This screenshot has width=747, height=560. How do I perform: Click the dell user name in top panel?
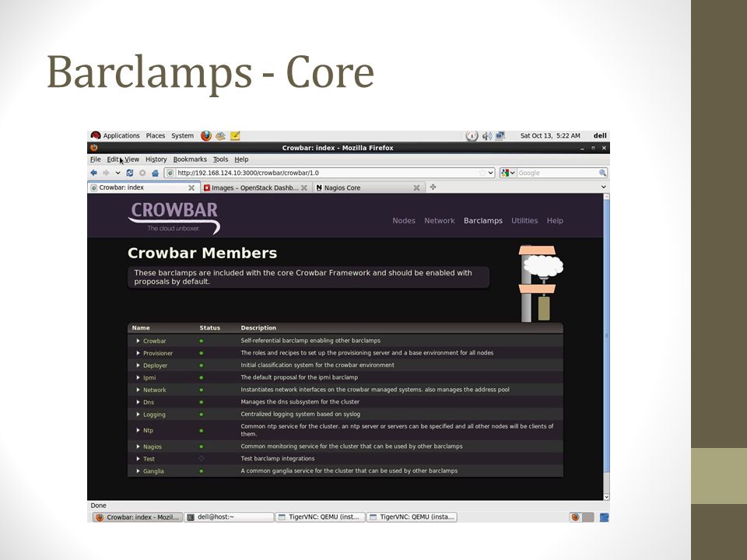point(600,135)
